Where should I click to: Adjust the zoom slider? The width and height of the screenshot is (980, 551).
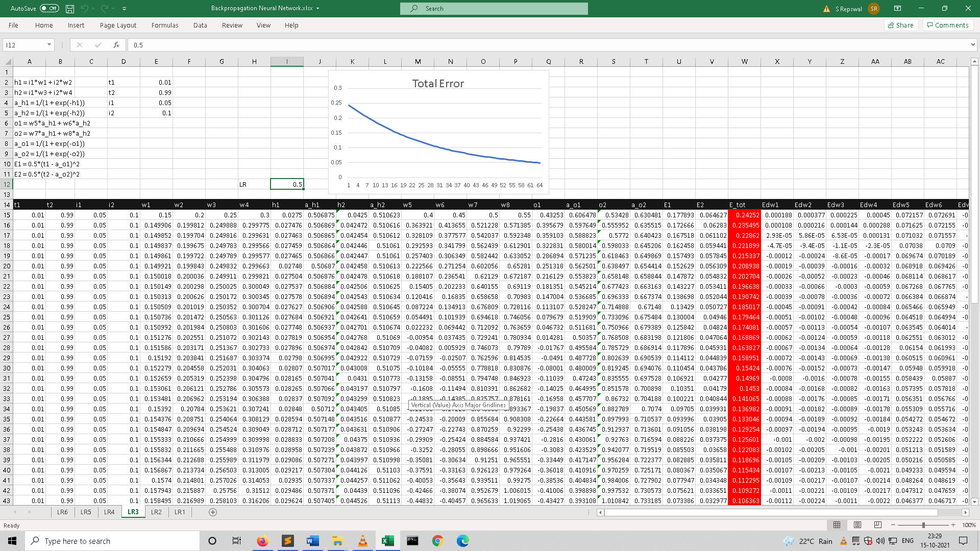coord(923,524)
